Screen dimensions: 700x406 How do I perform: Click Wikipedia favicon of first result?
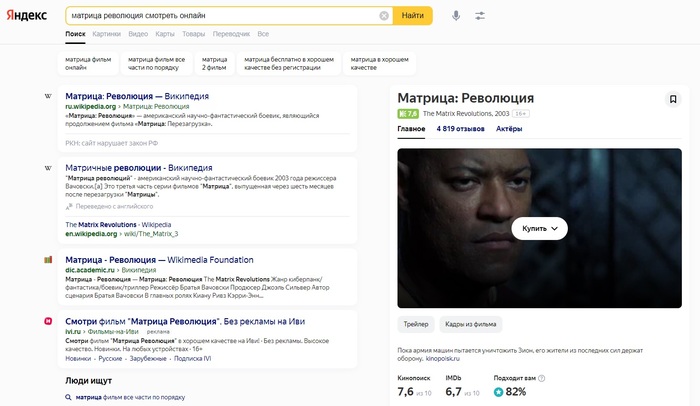point(48,96)
